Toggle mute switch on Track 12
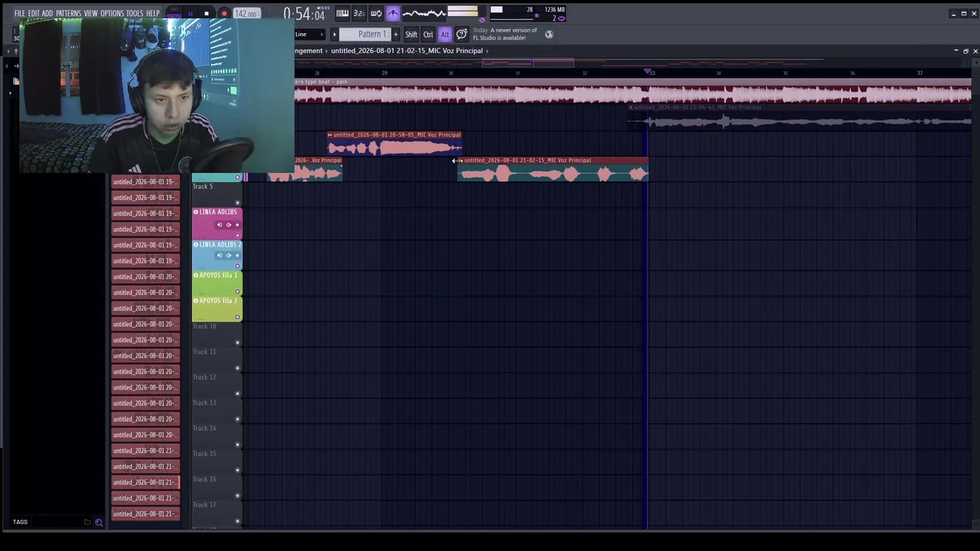Viewport: 980px width, 551px height. click(238, 393)
